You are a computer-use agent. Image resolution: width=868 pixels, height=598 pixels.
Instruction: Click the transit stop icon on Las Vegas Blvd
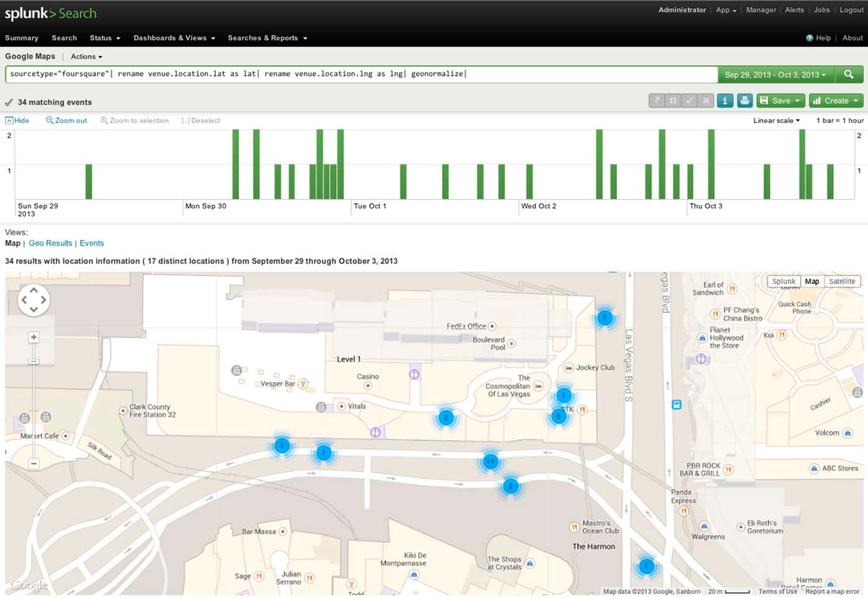click(676, 405)
